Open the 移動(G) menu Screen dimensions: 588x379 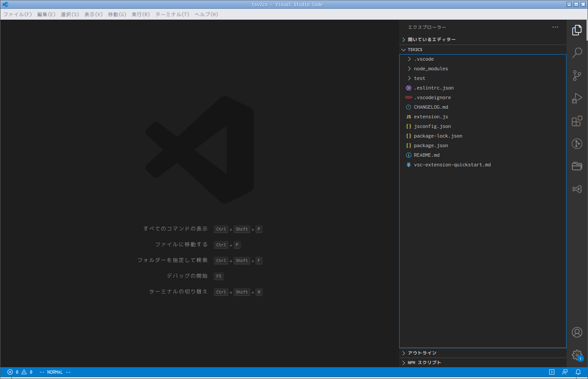point(117,14)
